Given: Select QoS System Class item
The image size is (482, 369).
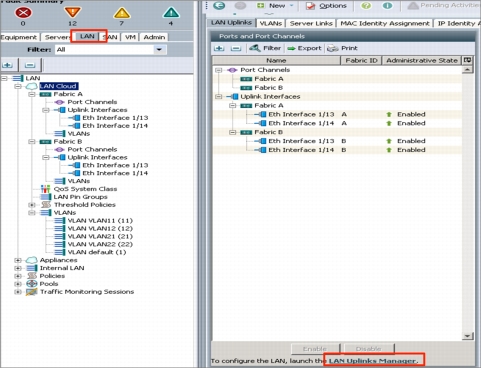Looking at the screenshot, I should click(x=85, y=189).
